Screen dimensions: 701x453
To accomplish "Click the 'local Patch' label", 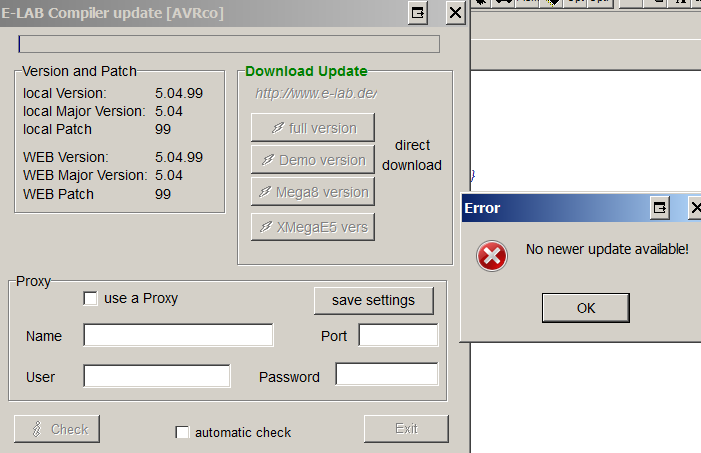I will [x=57, y=129].
